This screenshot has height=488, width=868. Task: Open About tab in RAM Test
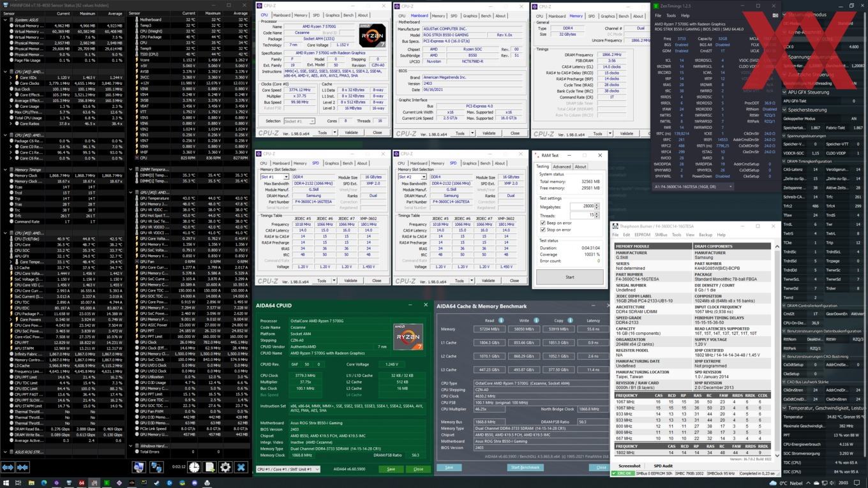[580, 166]
